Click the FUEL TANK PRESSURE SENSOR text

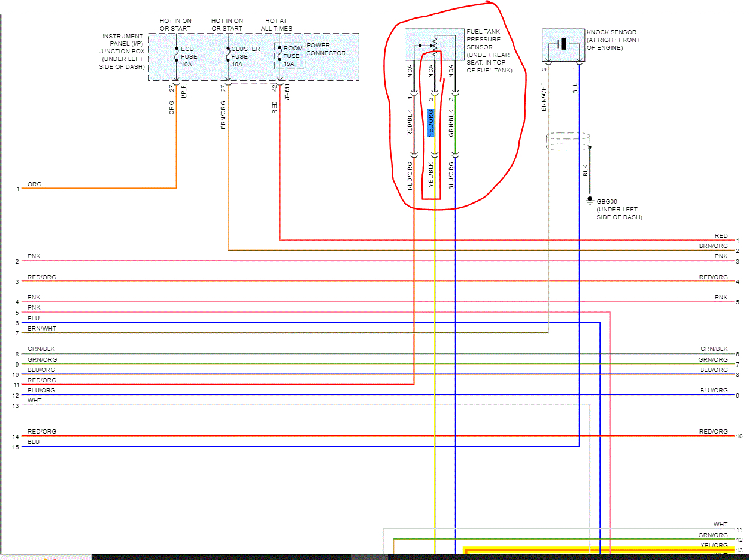(x=484, y=40)
